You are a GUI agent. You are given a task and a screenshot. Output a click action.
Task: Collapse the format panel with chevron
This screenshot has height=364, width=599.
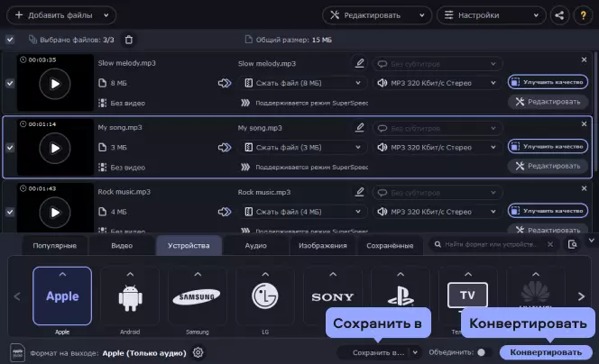[592, 241]
